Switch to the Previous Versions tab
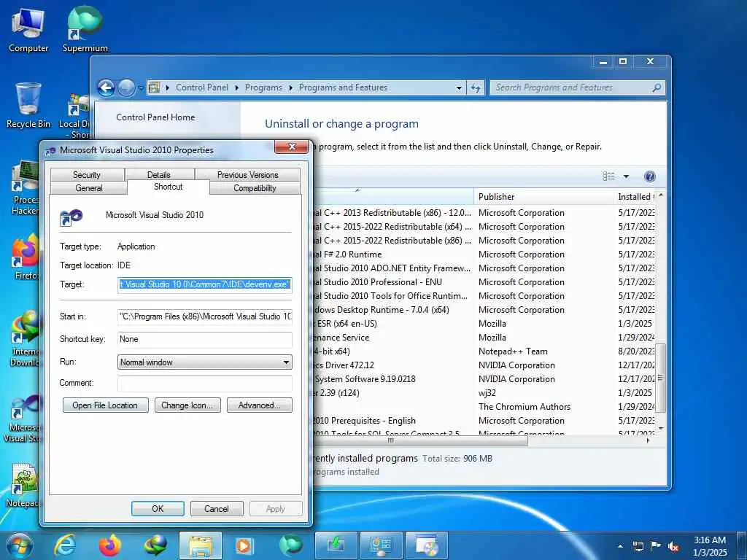The image size is (747, 560). tap(248, 175)
